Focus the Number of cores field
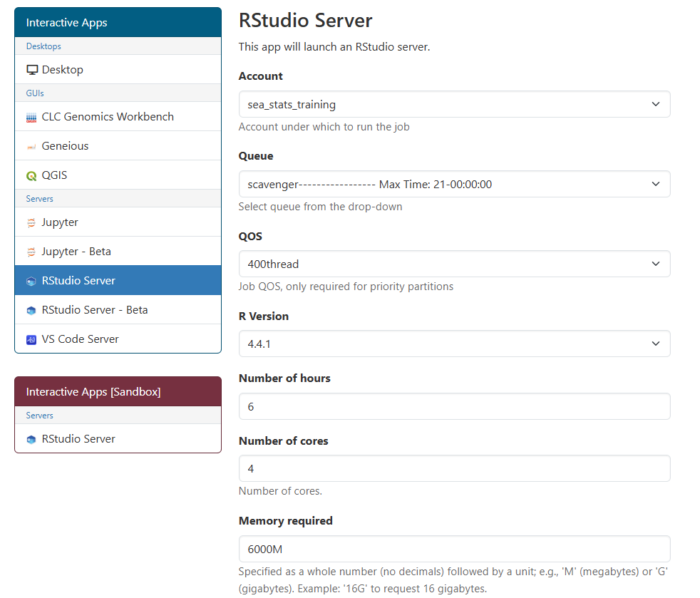This screenshot has height=598, width=700. click(x=455, y=468)
